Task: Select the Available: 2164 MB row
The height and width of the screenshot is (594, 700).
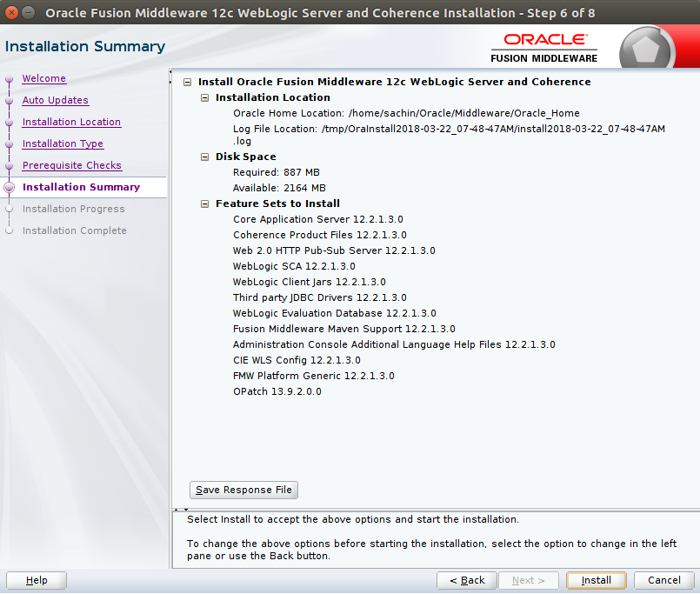Action: (x=279, y=188)
